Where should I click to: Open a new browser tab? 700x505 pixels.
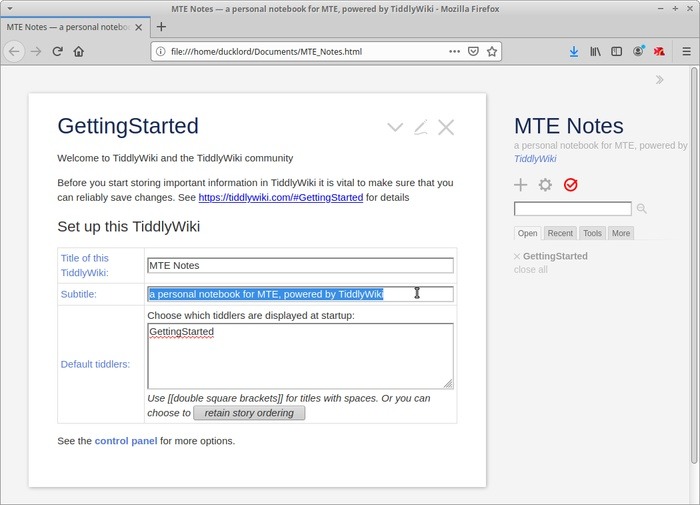pyautogui.click(x=161, y=27)
